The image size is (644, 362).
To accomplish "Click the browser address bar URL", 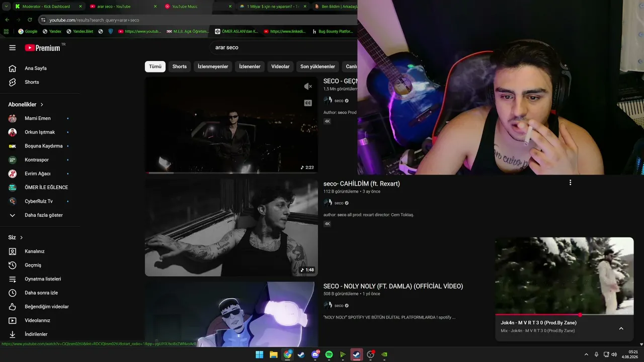I will pyautogui.click(x=94, y=20).
